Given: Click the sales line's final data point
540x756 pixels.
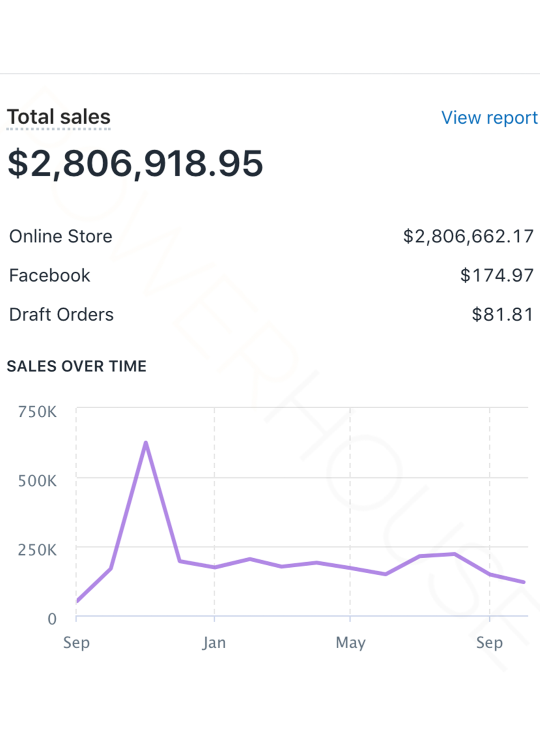Looking at the screenshot, I should 523,582.
